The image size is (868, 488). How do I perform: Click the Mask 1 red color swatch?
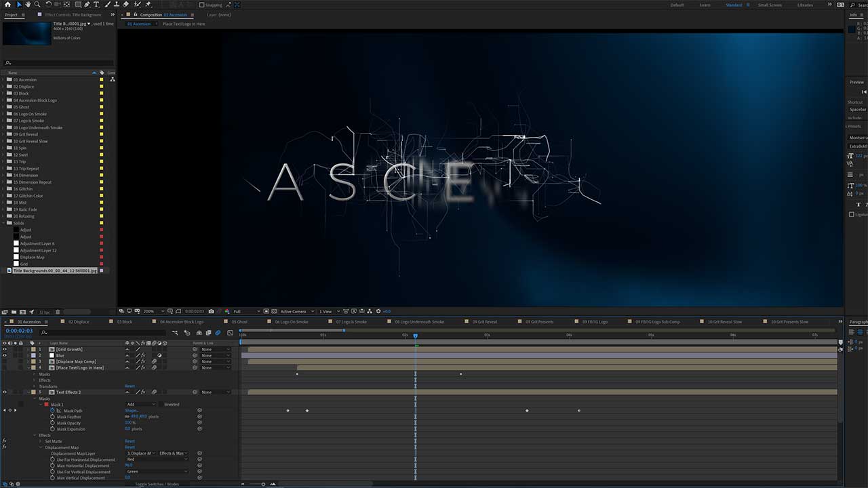[x=47, y=404]
